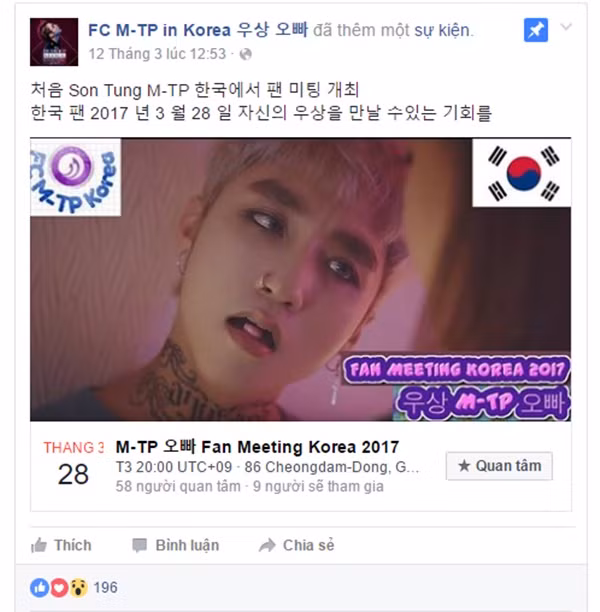Click the blue Like reaction icon
Image resolution: width=600 pixels, height=612 pixels.
coord(39,587)
